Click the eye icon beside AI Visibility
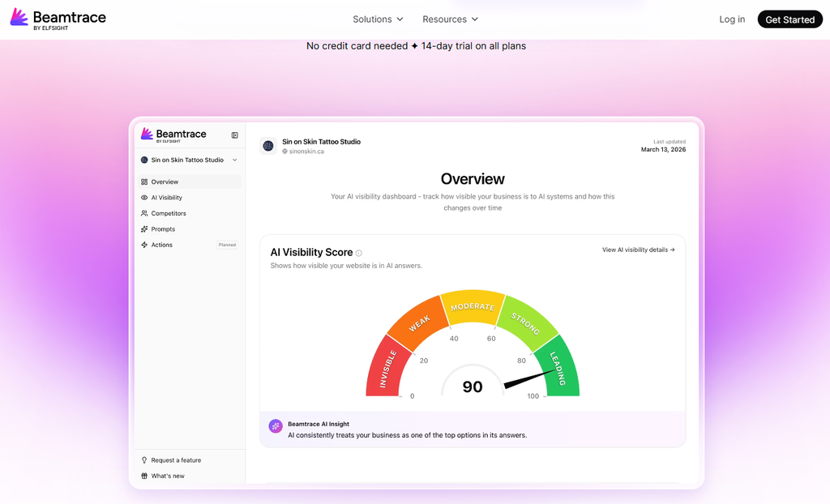 144,198
